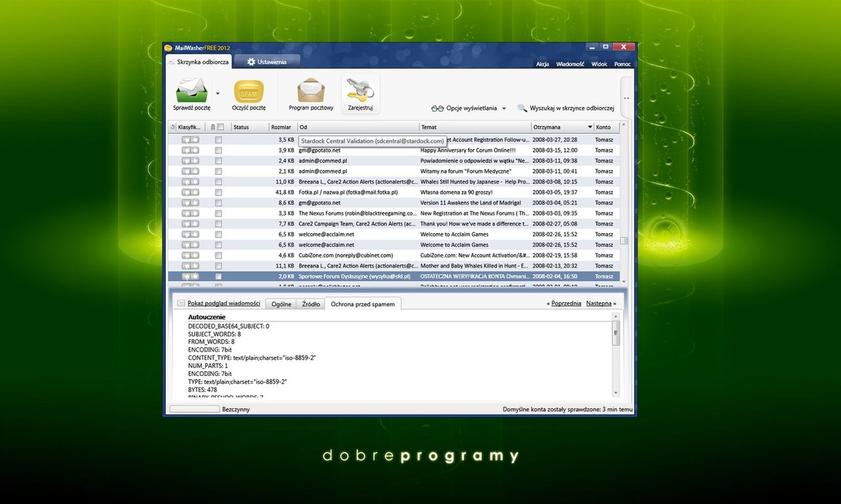Click thumbs rating icon for Powiadomienie o odpowiedzi email
The image size is (841, 504).
click(x=191, y=161)
